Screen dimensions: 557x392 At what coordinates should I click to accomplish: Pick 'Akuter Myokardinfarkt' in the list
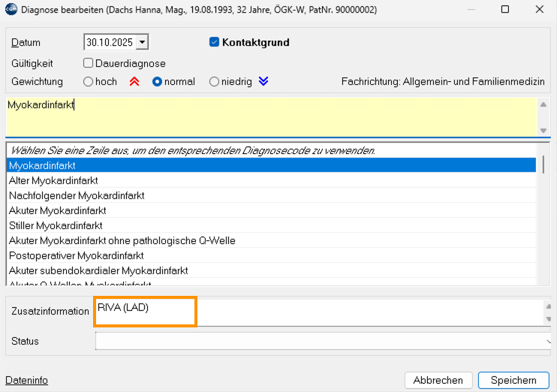57,210
